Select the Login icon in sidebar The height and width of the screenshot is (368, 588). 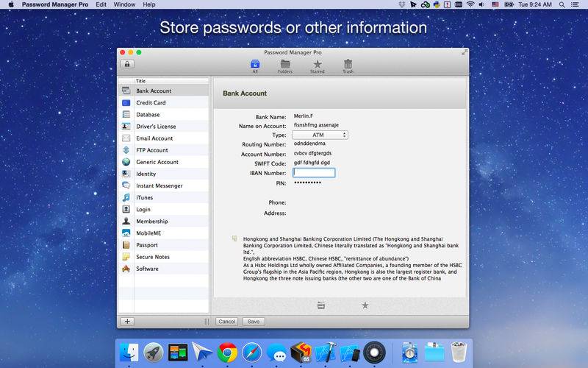click(x=126, y=209)
